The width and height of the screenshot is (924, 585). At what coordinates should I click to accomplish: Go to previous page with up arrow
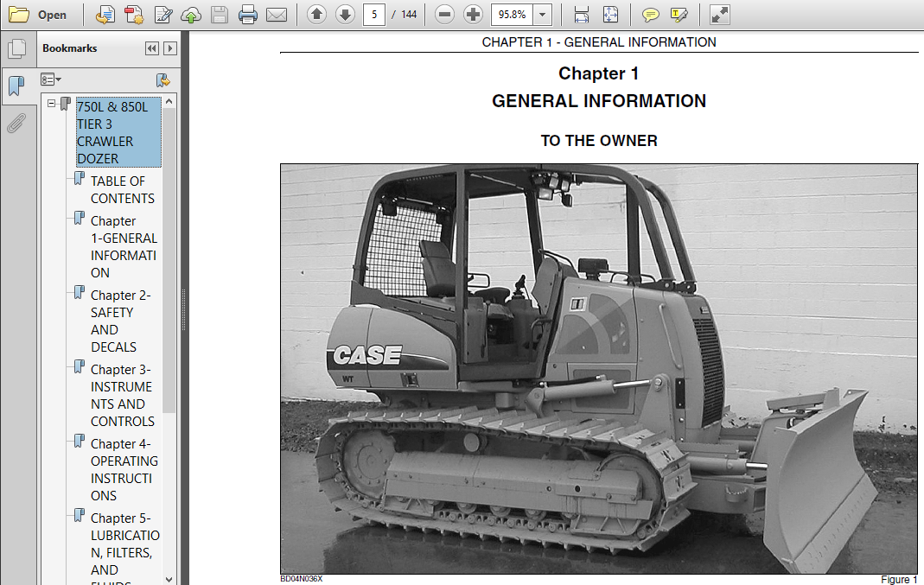click(x=317, y=14)
